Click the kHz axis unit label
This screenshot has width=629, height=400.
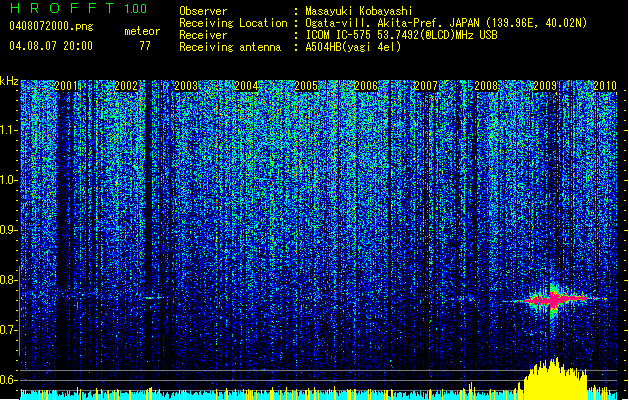point(9,81)
